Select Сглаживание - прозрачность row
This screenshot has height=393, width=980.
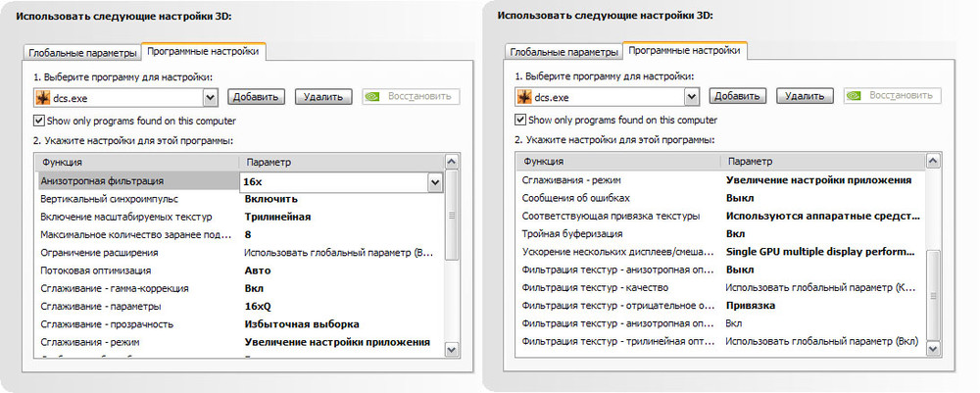(x=240, y=325)
